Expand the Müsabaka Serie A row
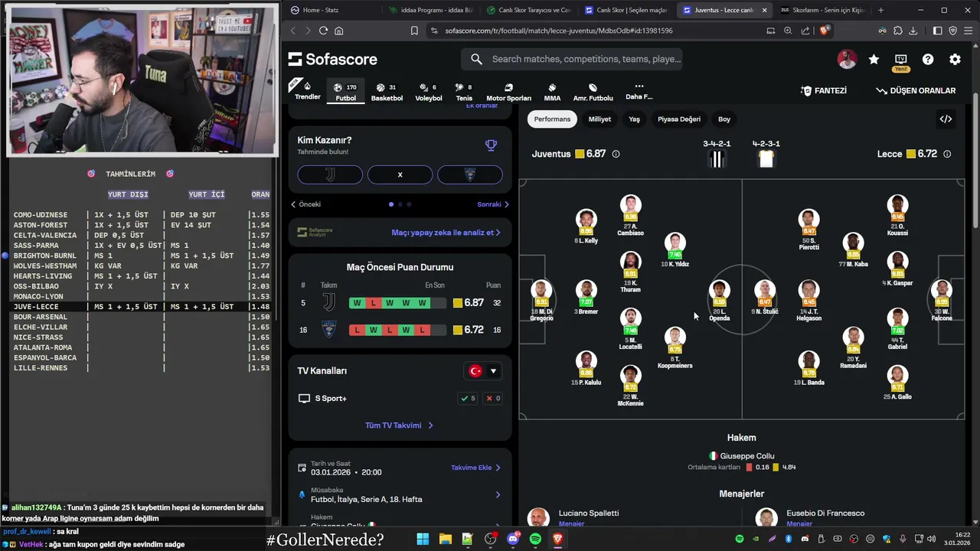The height and width of the screenshot is (551, 980). tap(400, 494)
